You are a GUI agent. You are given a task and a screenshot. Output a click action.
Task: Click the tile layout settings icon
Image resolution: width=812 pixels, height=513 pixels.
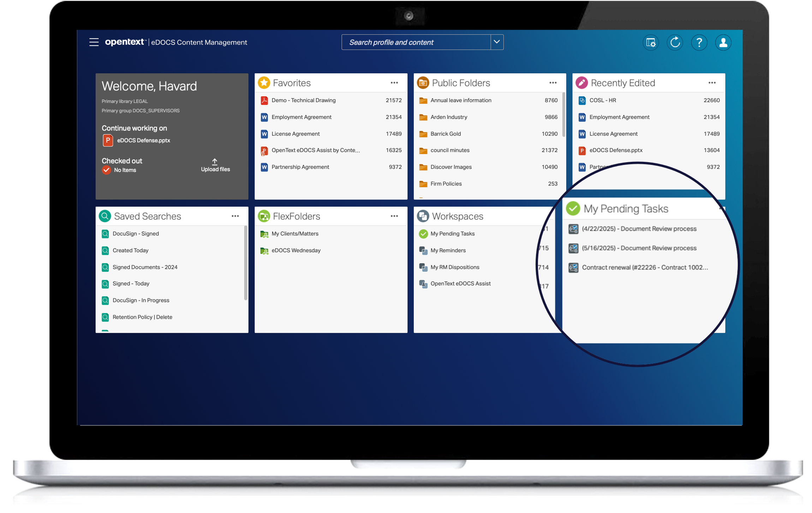click(650, 42)
